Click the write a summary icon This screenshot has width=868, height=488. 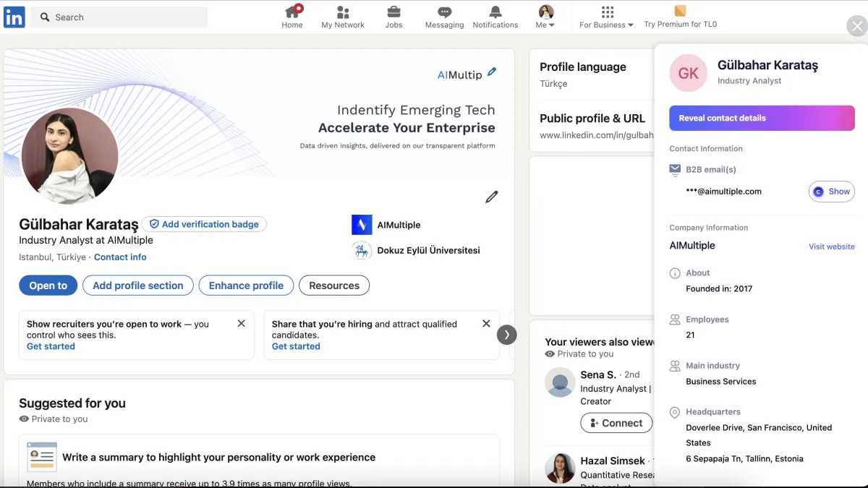coord(42,457)
